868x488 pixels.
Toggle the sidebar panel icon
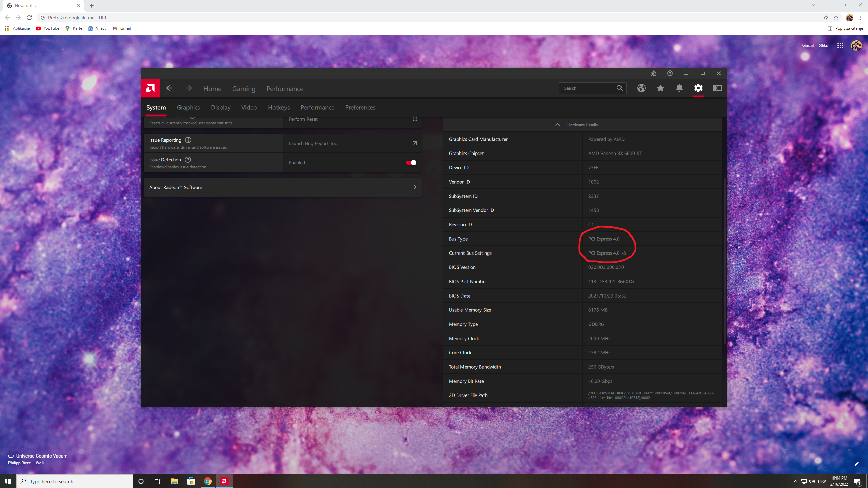[x=717, y=88]
